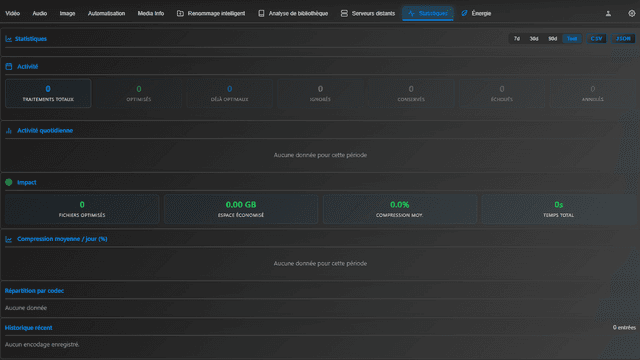Click the Compression moyenne / jour (%) heading
The width and height of the screenshot is (640, 360).
pos(62,239)
